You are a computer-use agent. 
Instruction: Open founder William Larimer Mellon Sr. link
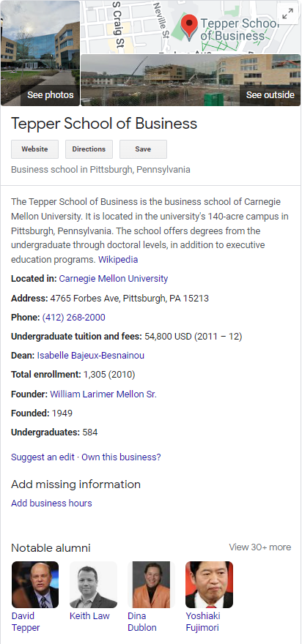click(103, 394)
